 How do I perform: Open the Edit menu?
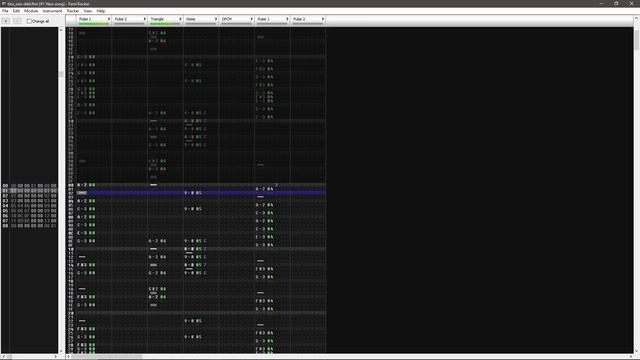click(x=16, y=11)
